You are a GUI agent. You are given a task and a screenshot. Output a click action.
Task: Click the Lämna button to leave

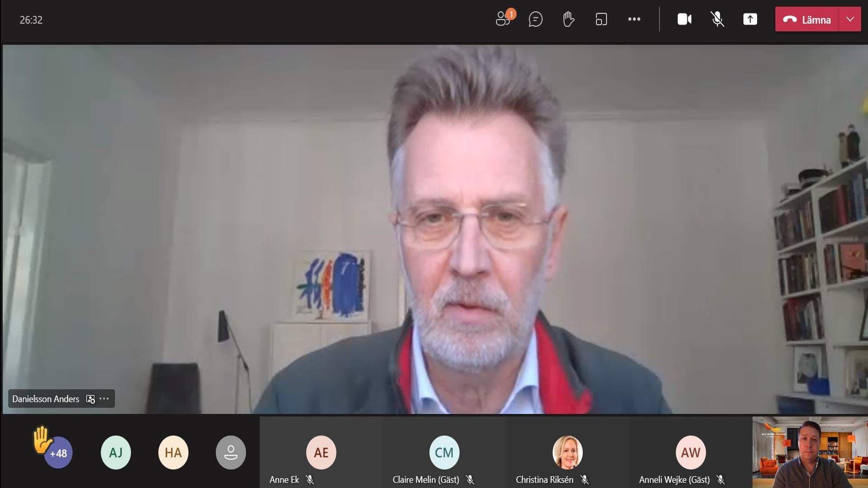[x=807, y=19]
